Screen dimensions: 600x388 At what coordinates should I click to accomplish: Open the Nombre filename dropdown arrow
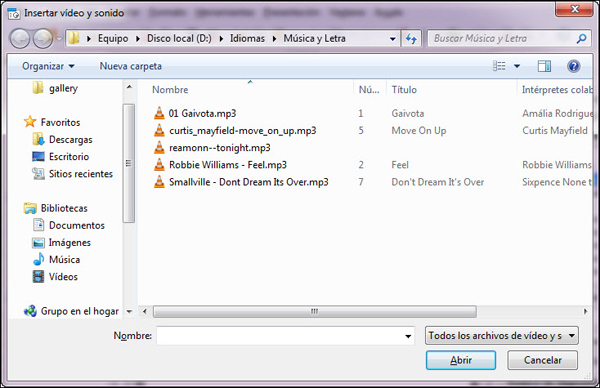point(408,336)
